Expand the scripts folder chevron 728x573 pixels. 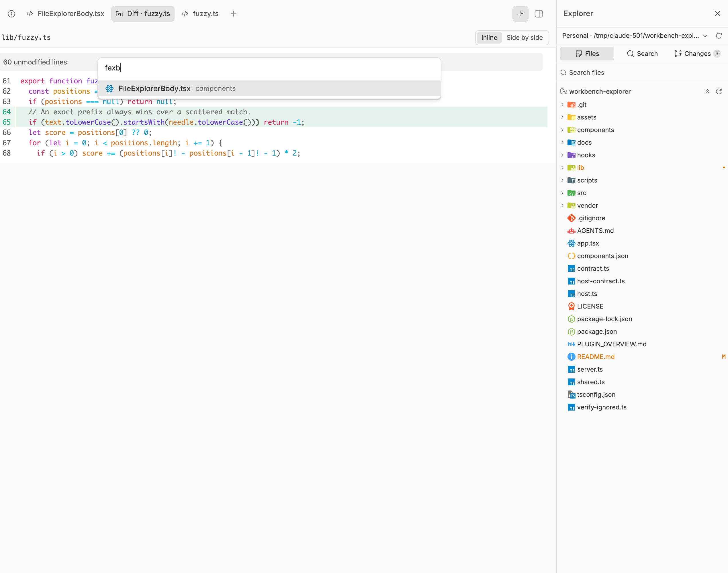(562, 180)
